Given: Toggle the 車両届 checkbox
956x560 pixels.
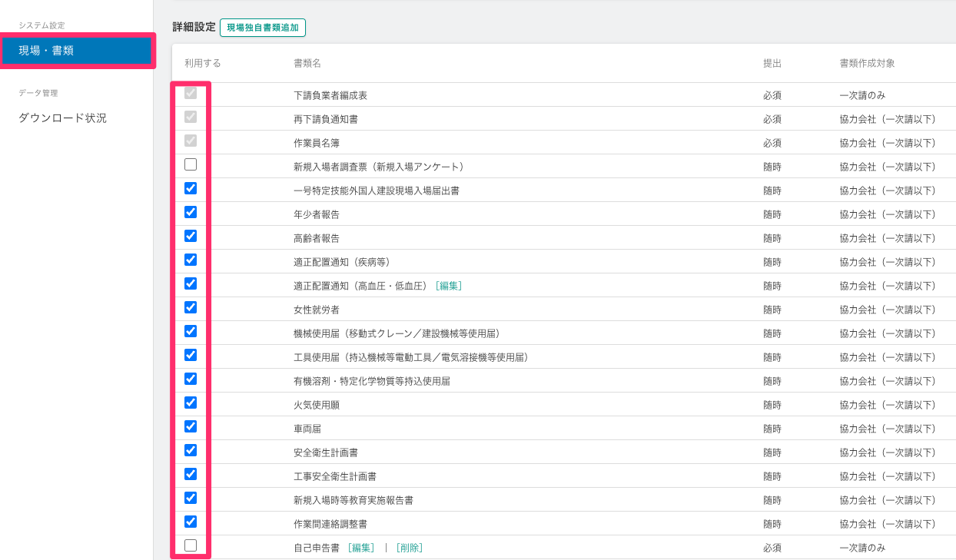Looking at the screenshot, I should click(191, 426).
